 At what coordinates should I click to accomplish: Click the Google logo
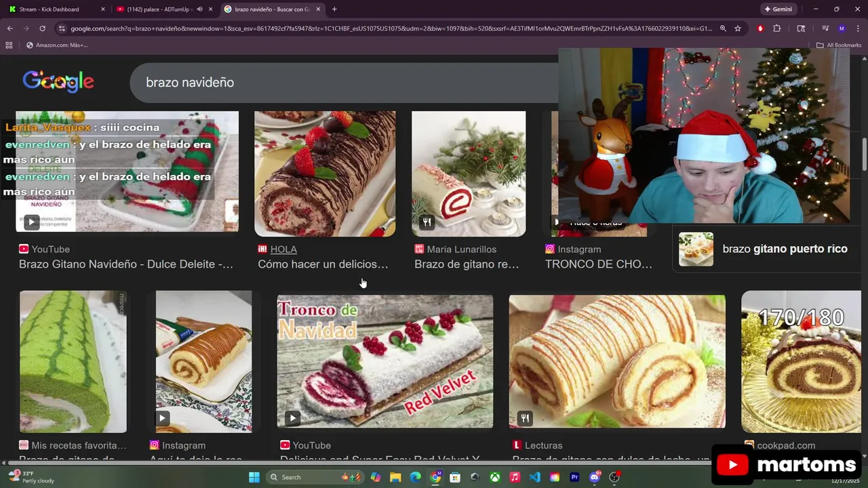click(x=58, y=81)
